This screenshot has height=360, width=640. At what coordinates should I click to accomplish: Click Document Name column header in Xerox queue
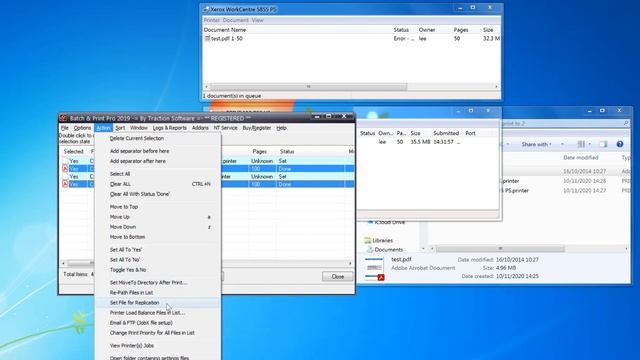click(225, 30)
